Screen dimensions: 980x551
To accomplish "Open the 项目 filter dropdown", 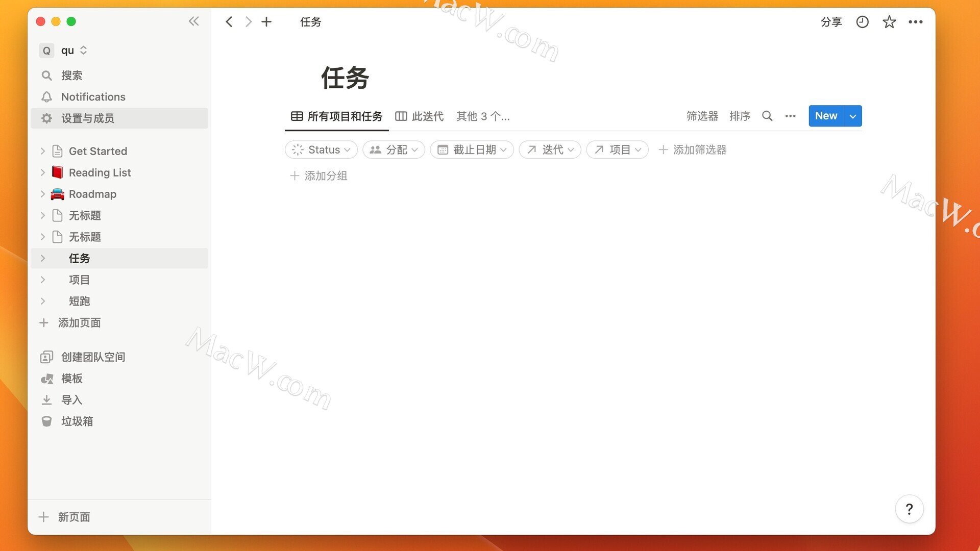I will pos(617,149).
